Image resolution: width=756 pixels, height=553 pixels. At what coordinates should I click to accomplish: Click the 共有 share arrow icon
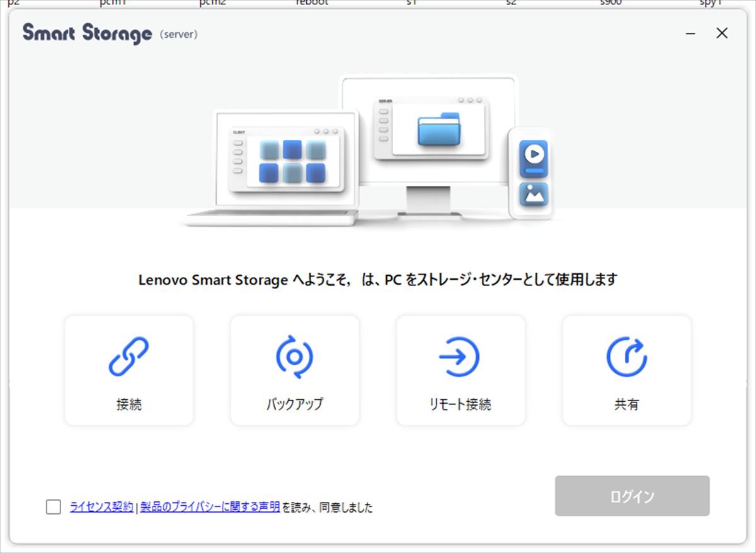[626, 356]
